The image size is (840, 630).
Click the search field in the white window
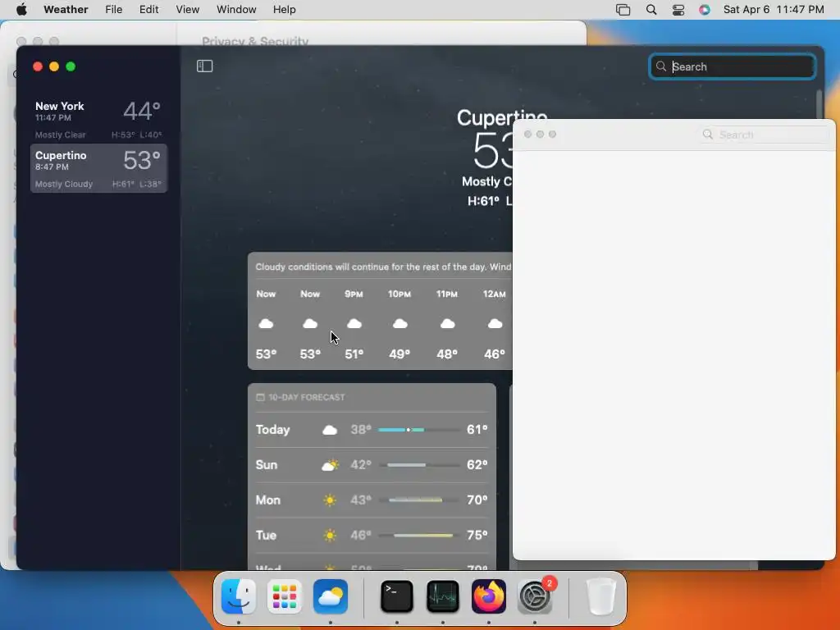(x=765, y=135)
